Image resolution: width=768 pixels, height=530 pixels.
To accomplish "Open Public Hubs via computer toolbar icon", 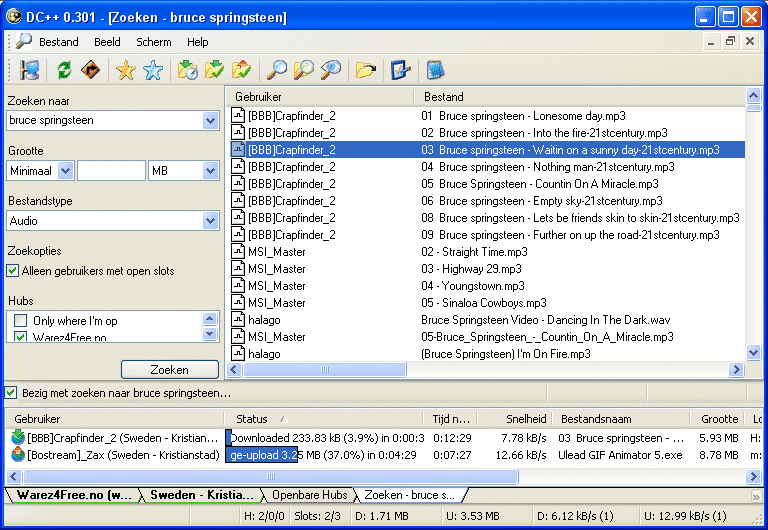I will [x=29, y=70].
